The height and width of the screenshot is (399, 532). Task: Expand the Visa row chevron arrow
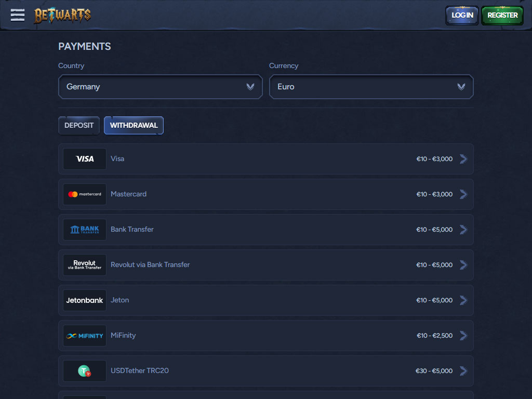(x=463, y=159)
